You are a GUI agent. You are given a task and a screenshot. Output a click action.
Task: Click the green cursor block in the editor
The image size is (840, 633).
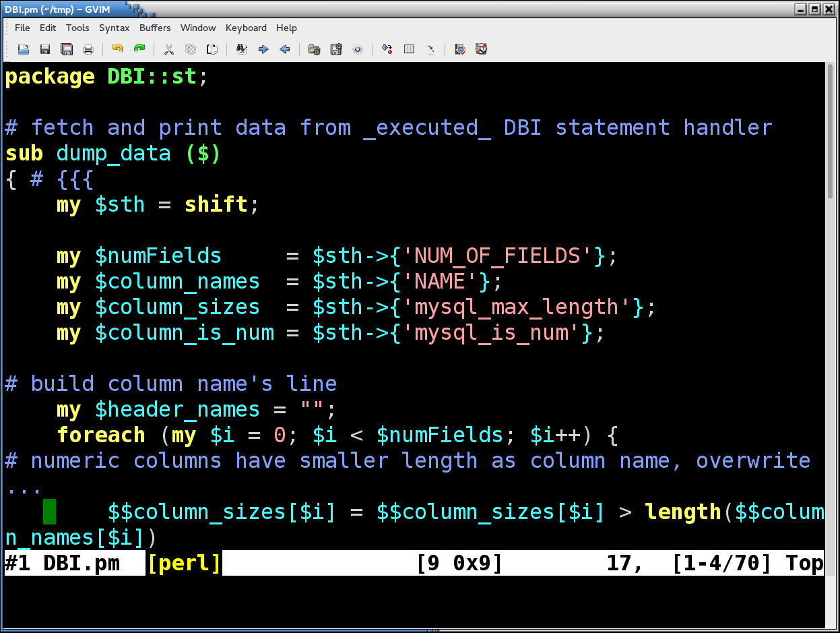[49, 512]
